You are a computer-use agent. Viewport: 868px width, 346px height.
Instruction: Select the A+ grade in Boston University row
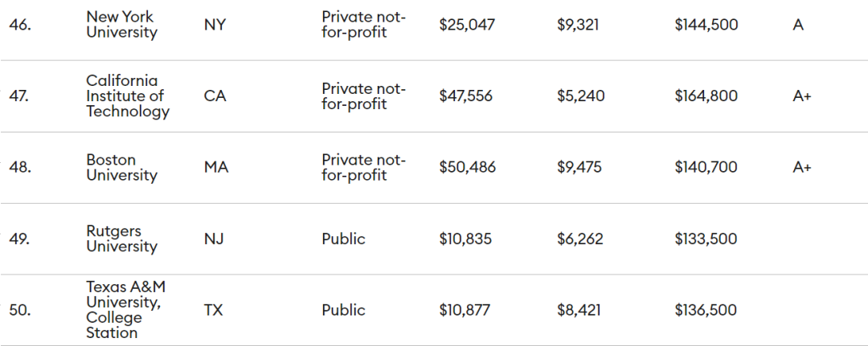pyautogui.click(x=802, y=168)
